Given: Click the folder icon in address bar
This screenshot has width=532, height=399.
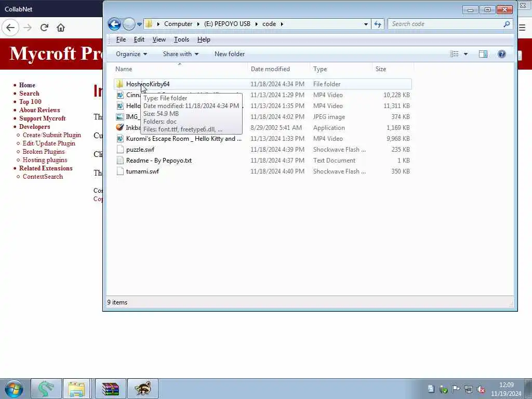Looking at the screenshot, I should click(x=149, y=24).
